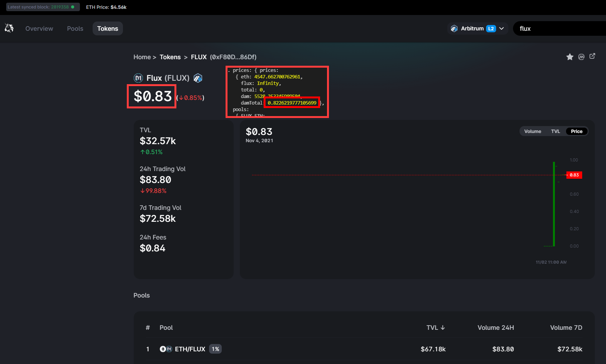Click the ETH Price $4.56k text

106,7
